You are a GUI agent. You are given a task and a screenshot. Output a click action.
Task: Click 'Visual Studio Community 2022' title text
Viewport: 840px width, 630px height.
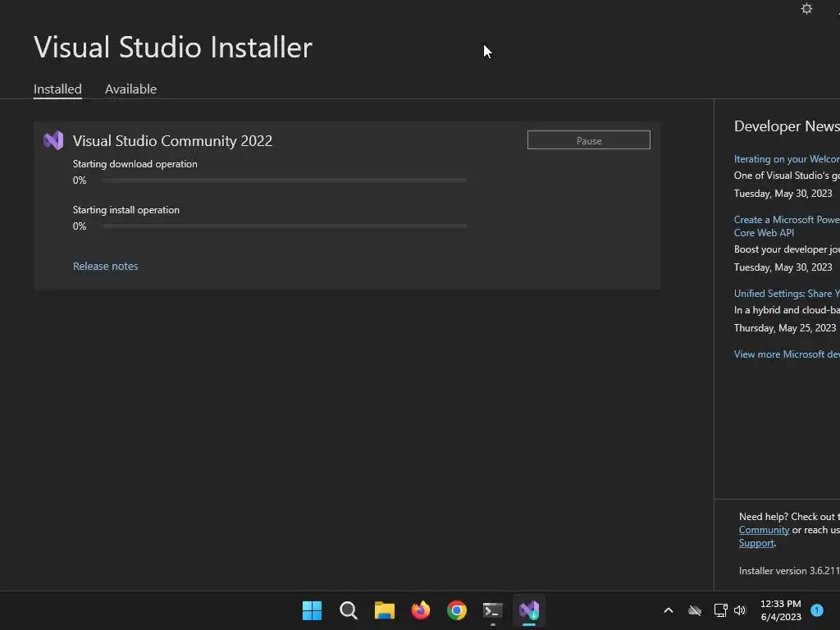click(x=172, y=141)
